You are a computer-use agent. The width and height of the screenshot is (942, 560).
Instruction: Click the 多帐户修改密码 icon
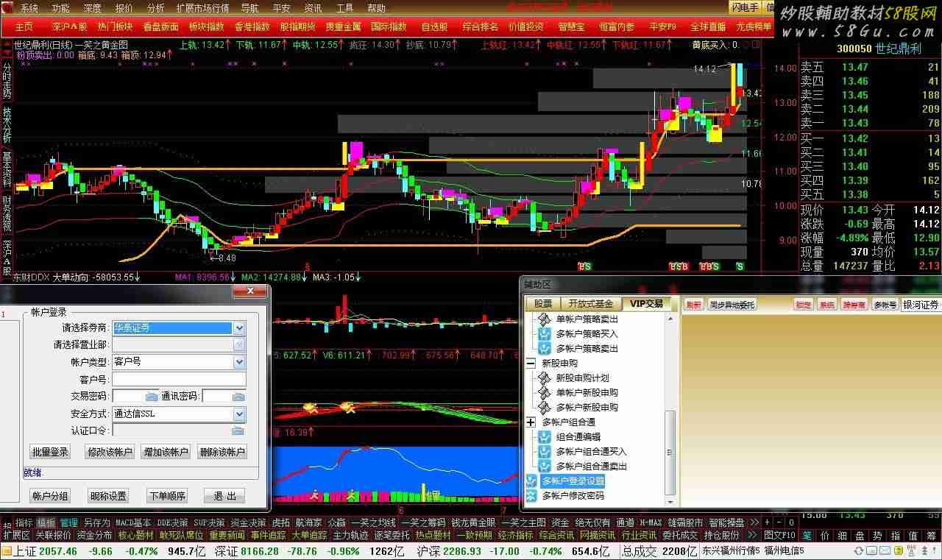point(531,496)
